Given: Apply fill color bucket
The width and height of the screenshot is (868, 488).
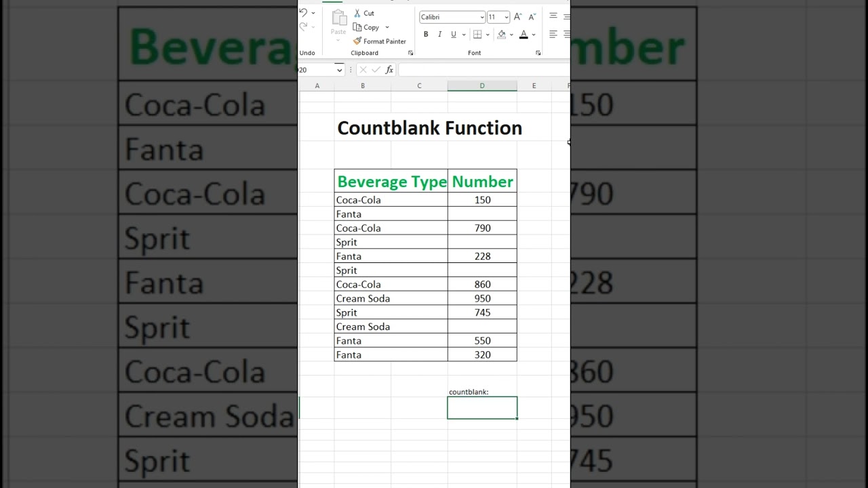Looking at the screenshot, I should click(502, 35).
